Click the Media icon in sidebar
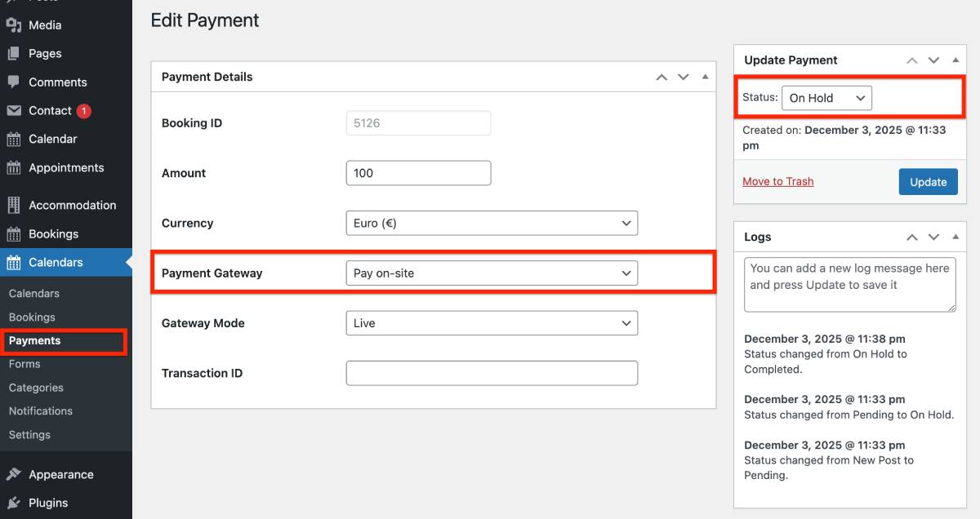Screen dimensions: 980x519 [x=14, y=25]
